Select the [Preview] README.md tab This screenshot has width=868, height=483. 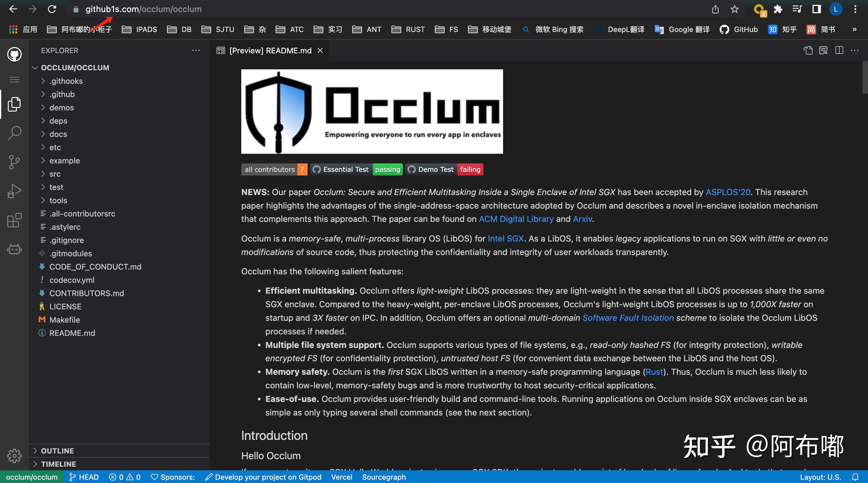pos(270,51)
